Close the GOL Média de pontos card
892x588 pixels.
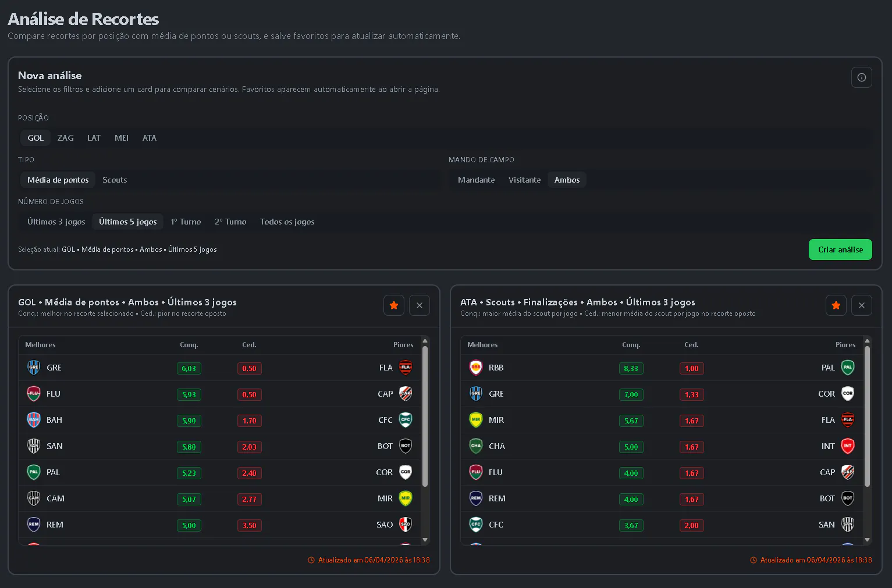coord(420,305)
